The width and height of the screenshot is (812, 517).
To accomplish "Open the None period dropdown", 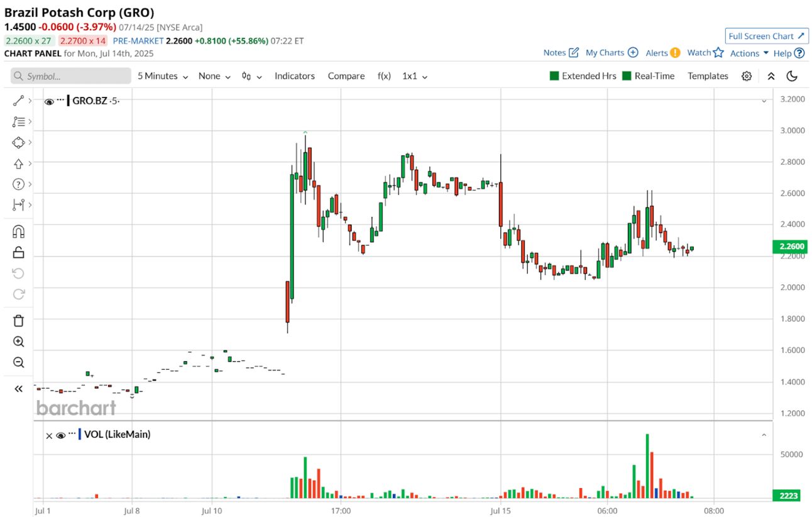I will tap(214, 76).
